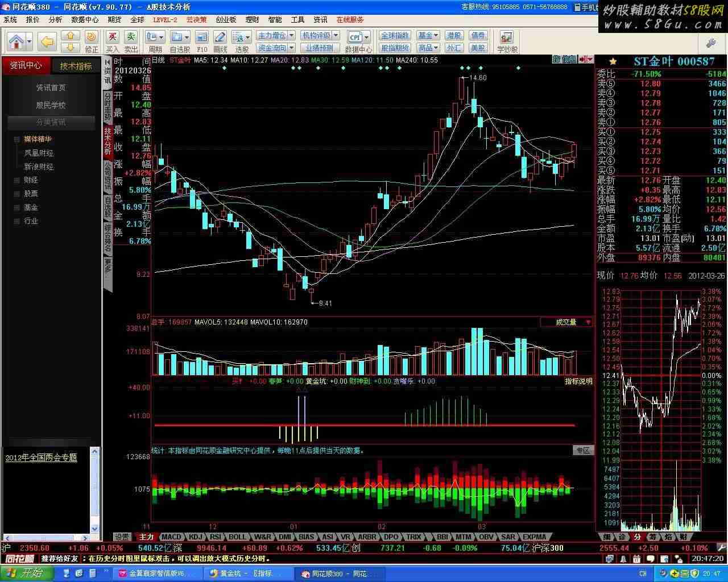Screen dimensions: 728x582
Task: Click 股民学校 in the news panel
Action: pyautogui.click(x=51, y=105)
